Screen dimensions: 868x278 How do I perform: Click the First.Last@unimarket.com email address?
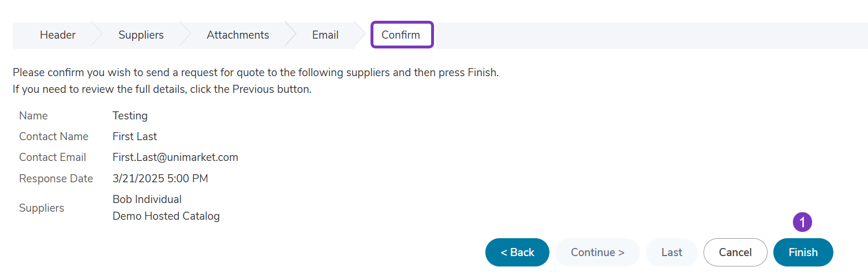[x=175, y=157]
